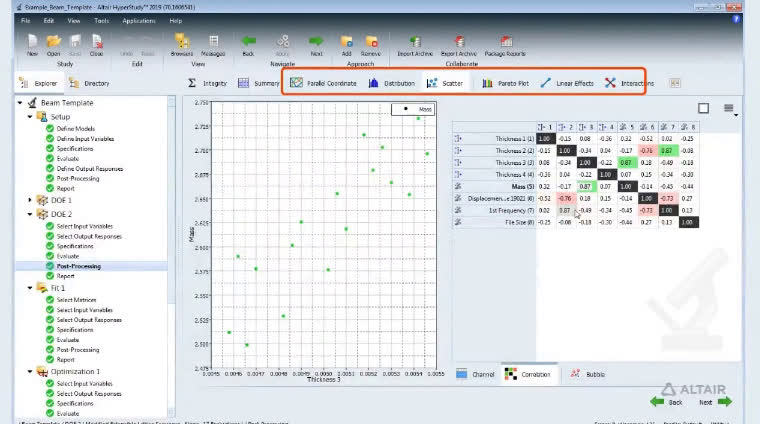Toggle the square checkbox above the correlation table
Viewport: 760px width, 424px height.
703,109
